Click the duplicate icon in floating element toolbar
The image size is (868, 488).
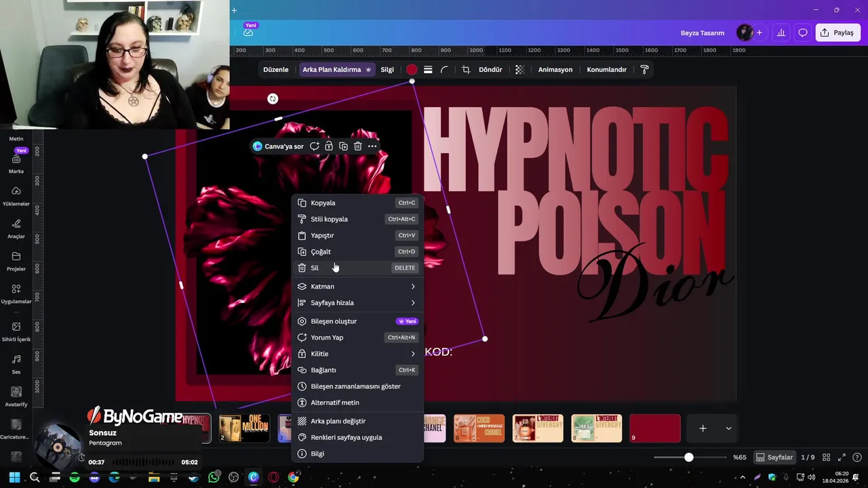(343, 146)
